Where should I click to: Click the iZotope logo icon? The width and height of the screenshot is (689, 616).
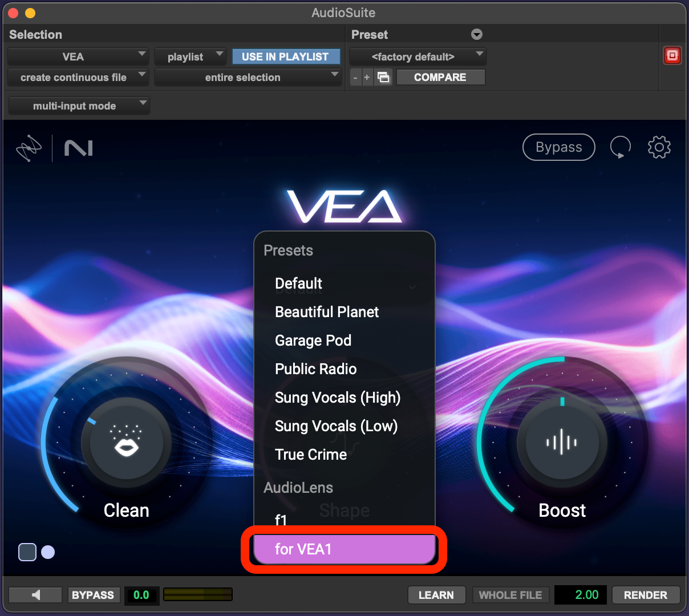pos(29,148)
